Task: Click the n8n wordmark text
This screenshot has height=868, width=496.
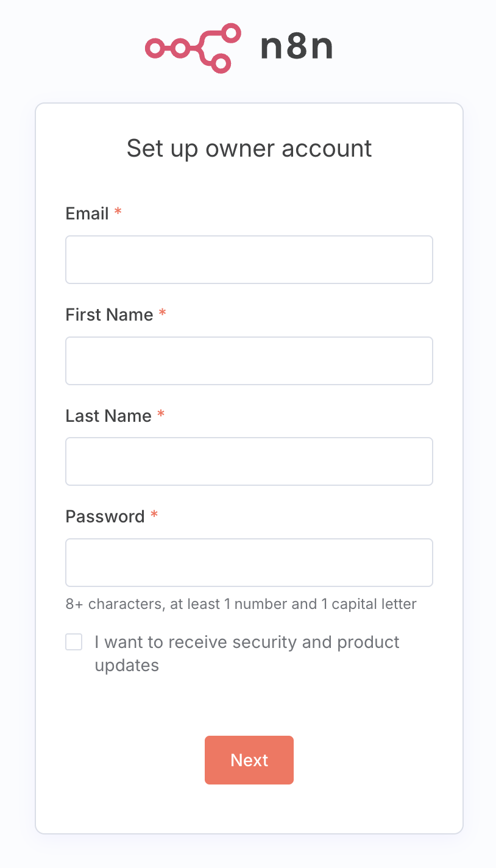Action: pos(296,48)
